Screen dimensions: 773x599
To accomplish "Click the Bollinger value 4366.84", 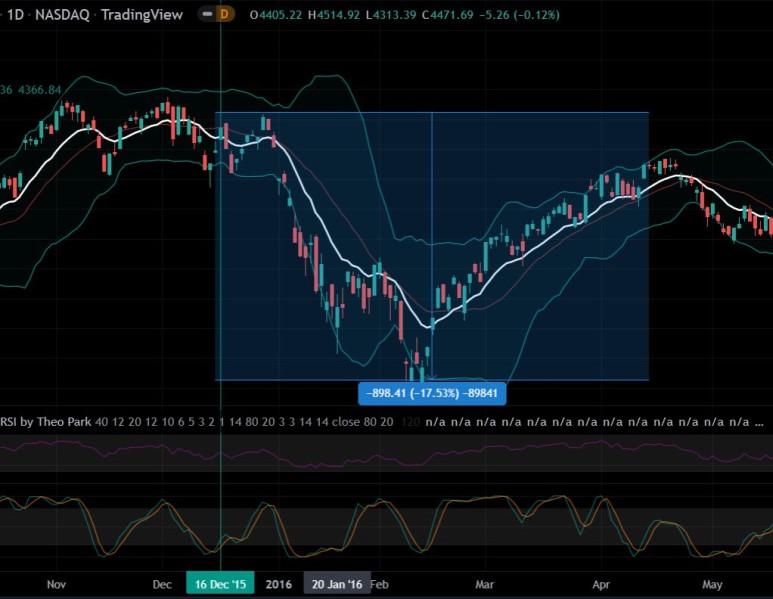I will pos(39,90).
